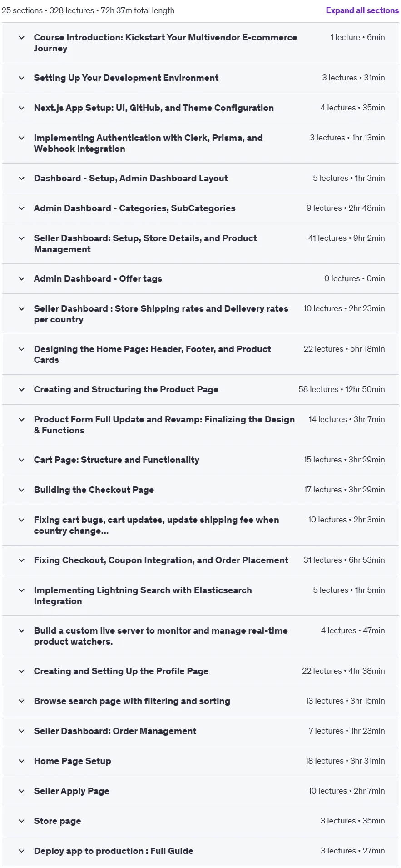The width and height of the screenshot is (401, 868).
Task: Open the Next.js App Setup section chevron
Action: click(x=21, y=108)
